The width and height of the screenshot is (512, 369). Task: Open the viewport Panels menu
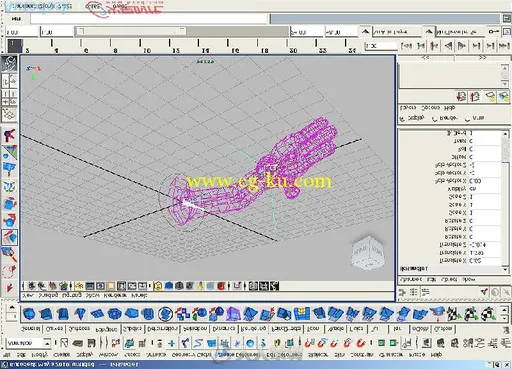point(139,296)
